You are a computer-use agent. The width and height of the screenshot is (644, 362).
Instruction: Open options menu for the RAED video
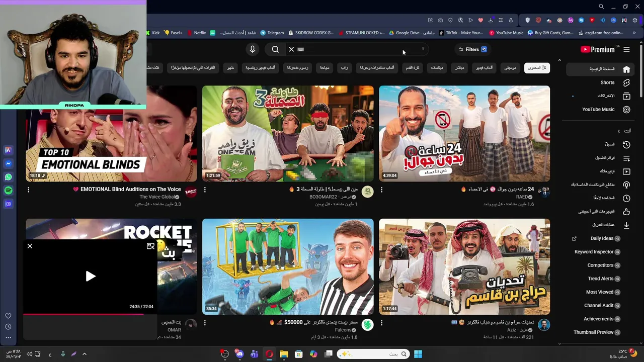click(381, 190)
